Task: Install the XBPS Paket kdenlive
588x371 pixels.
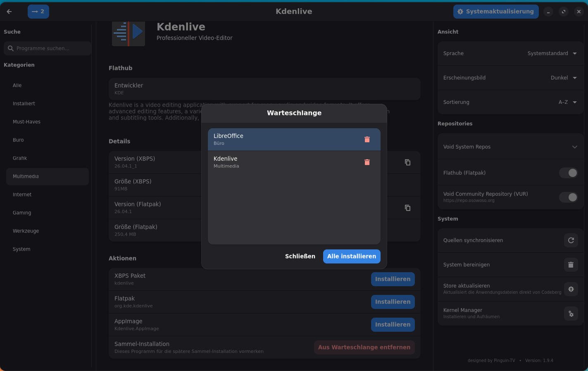Action: coord(393,279)
